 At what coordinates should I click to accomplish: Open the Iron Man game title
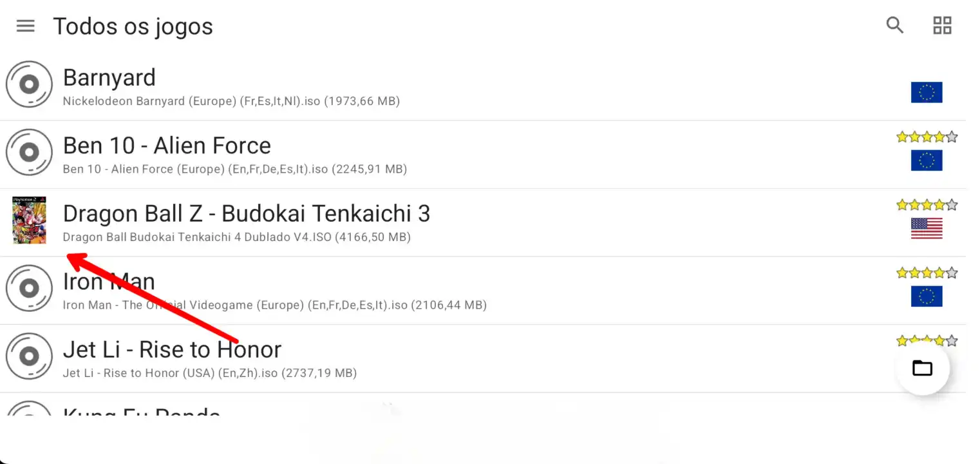[109, 282]
